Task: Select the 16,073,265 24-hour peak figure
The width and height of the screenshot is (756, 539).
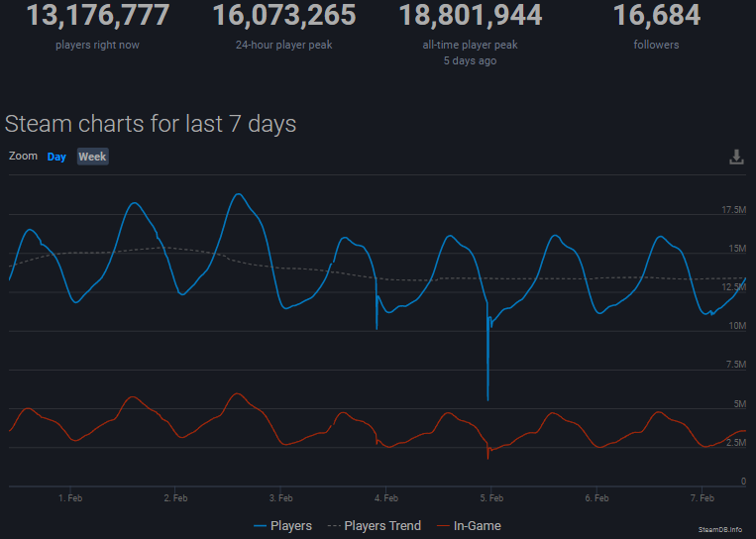Action: pos(284,16)
